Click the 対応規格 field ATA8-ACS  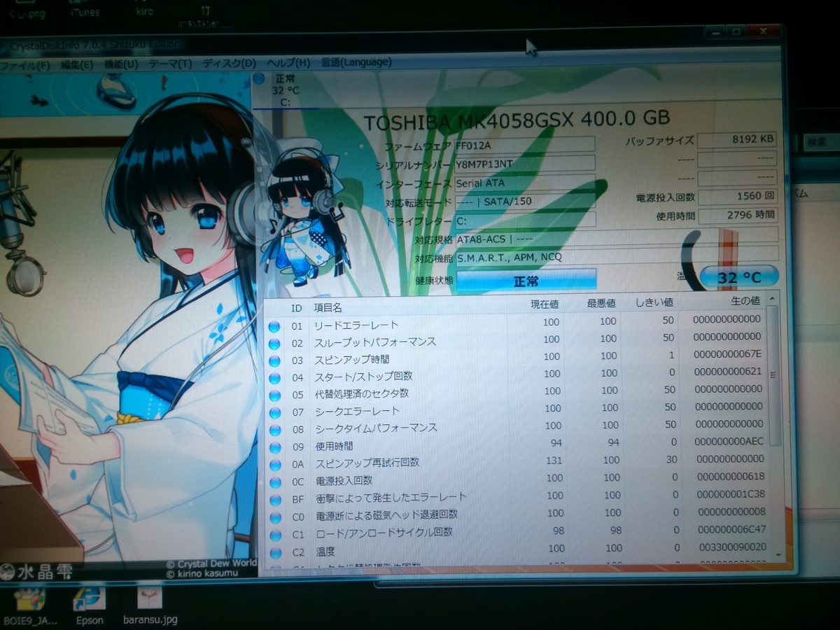click(x=616, y=239)
